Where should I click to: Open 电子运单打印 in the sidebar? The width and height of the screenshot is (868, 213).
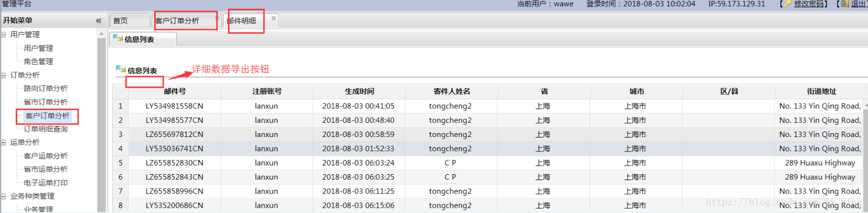click(x=46, y=183)
